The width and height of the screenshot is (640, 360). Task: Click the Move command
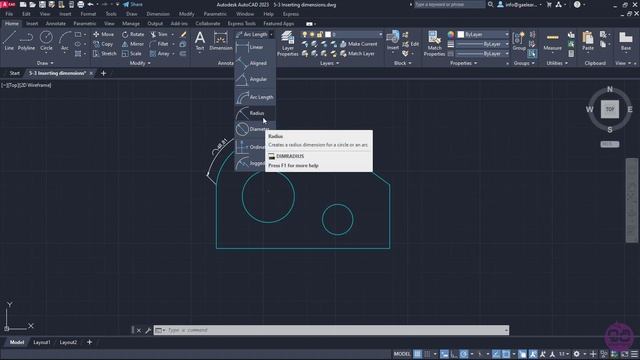click(x=104, y=34)
